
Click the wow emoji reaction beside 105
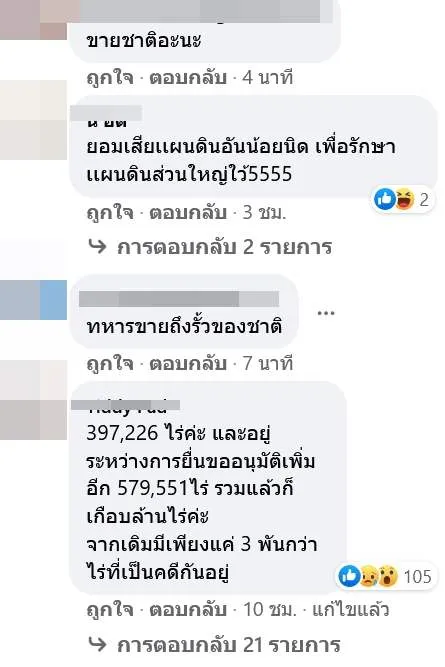[x=388, y=576]
